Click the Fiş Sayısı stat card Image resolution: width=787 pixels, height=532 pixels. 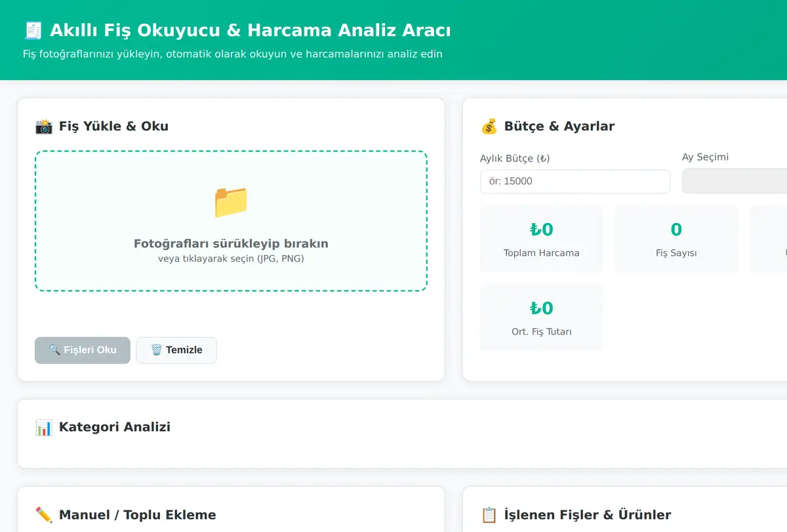click(676, 239)
